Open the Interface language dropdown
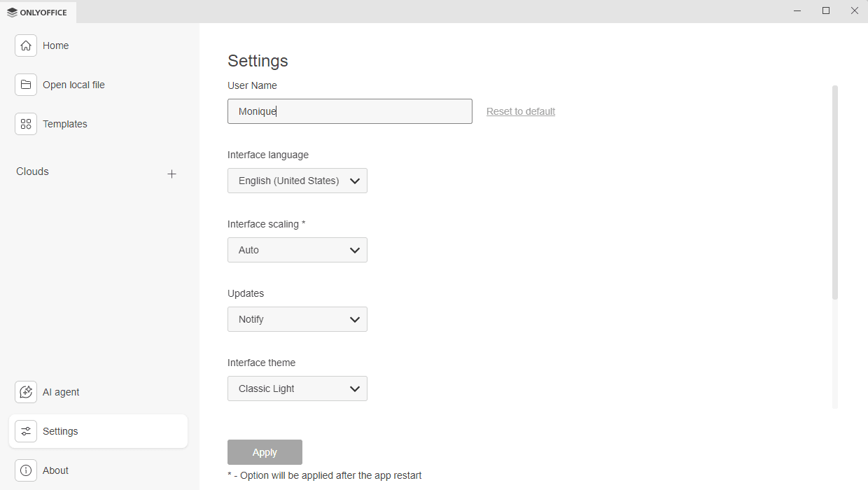 297,181
